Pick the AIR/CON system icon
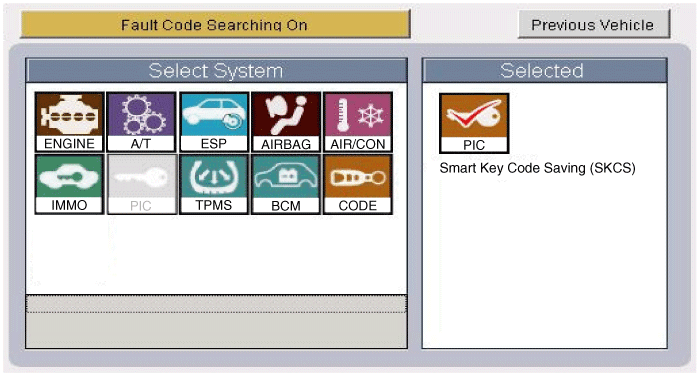The height and width of the screenshot is (376, 700). tap(358, 122)
